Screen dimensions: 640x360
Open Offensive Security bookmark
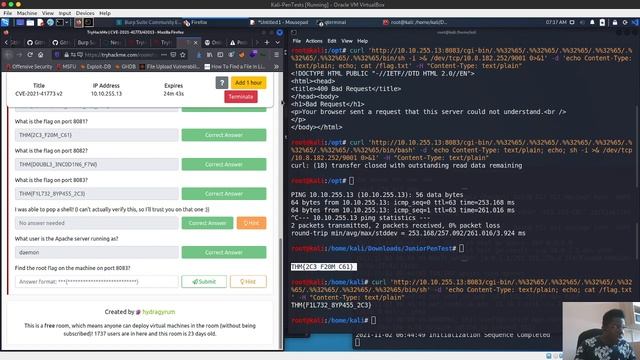(x=28, y=67)
